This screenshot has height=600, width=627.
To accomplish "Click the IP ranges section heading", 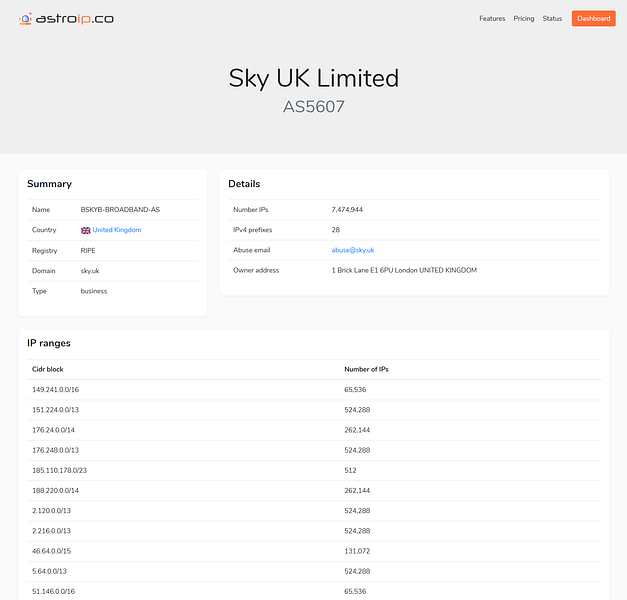I will pyautogui.click(x=49, y=343).
